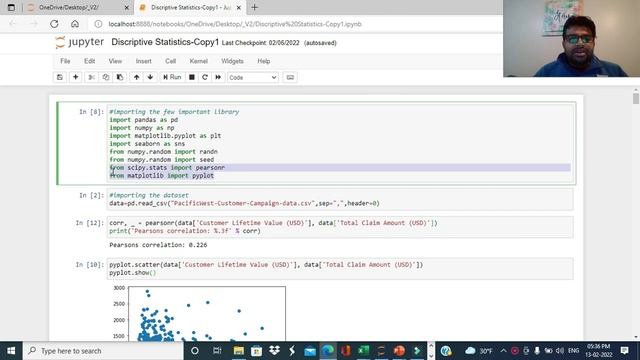The height and width of the screenshot is (360, 640).
Task: Open the Edit menu
Action: [89, 61]
